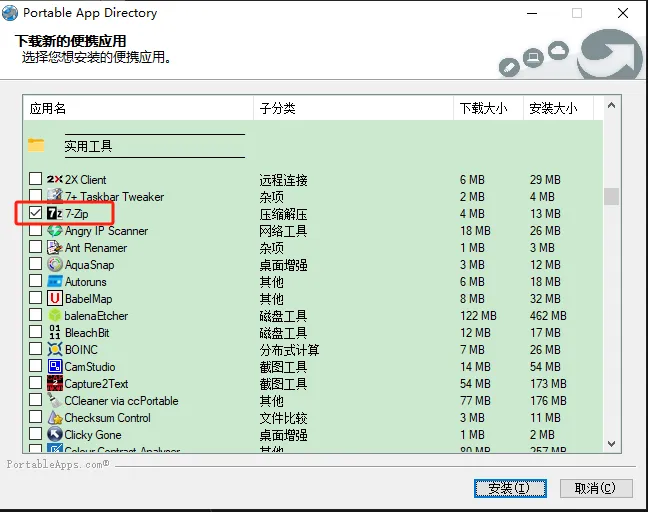This screenshot has width=648, height=512.
Task: Check the Ant Renamer checkbox
Action: pos(36,247)
